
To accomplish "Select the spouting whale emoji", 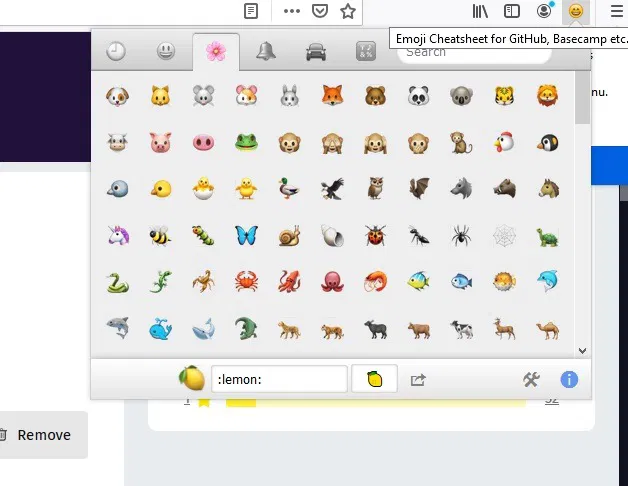I will pyautogui.click(x=160, y=329).
